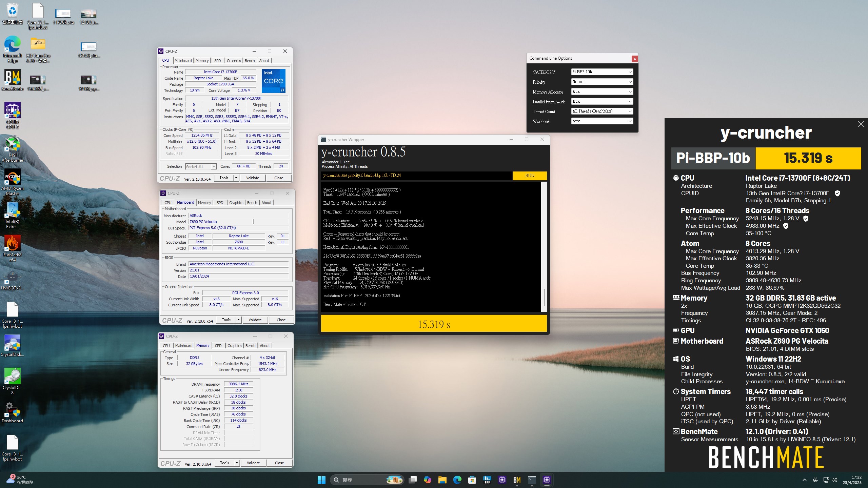The image size is (868, 488).
Task: Switch to BenchMate on the taskbar
Action: tap(517, 480)
